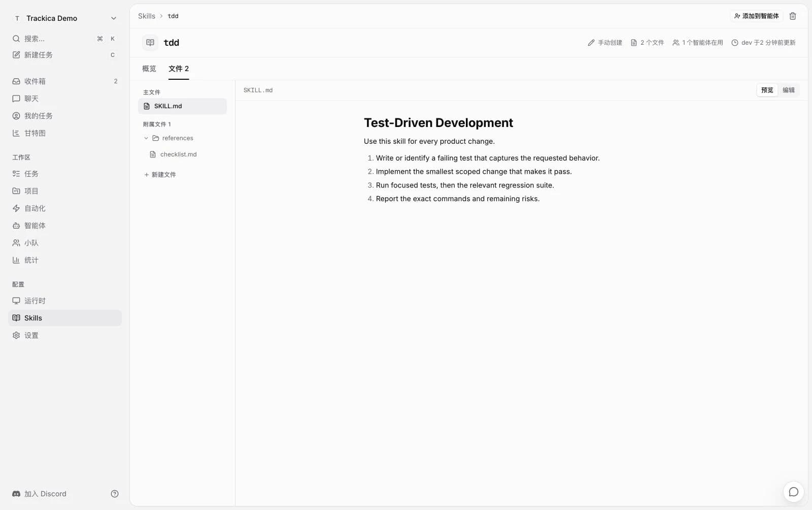Open 任务 in the 工作区 section
Screen dimensions: 812x510
pyautogui.click(x=64, y=174)
